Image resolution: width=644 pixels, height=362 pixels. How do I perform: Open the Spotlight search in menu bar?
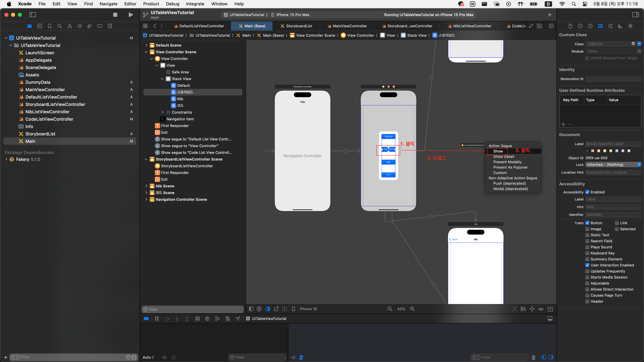[574, 4]
